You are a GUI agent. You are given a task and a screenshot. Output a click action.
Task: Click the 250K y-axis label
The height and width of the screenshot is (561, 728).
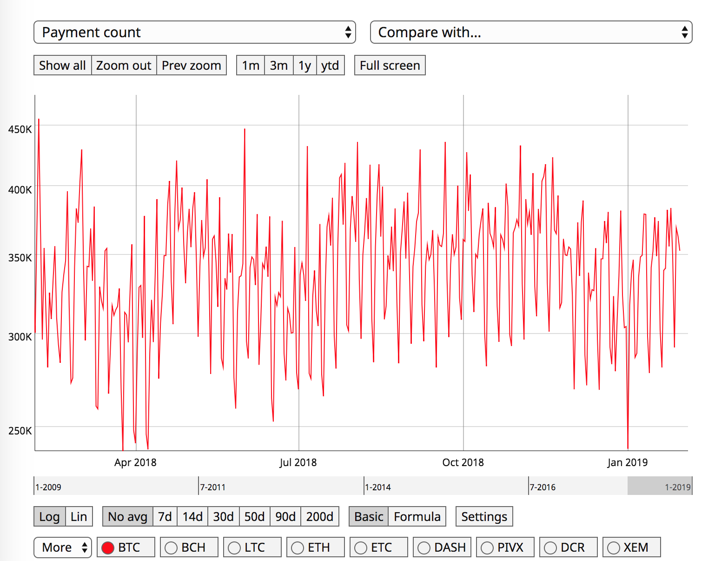20,431
